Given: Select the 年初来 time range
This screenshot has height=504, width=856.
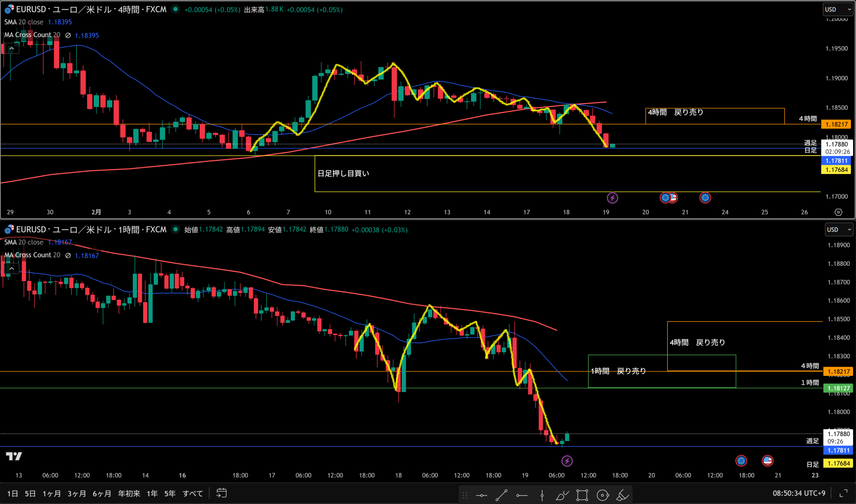Looking at the screenshot, I should pos(129,493).
